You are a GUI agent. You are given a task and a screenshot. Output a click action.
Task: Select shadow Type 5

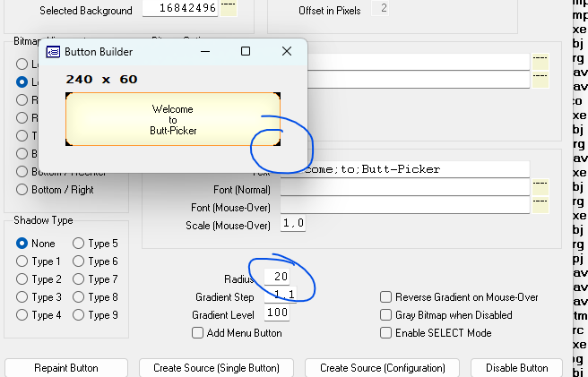pos(78,244)
